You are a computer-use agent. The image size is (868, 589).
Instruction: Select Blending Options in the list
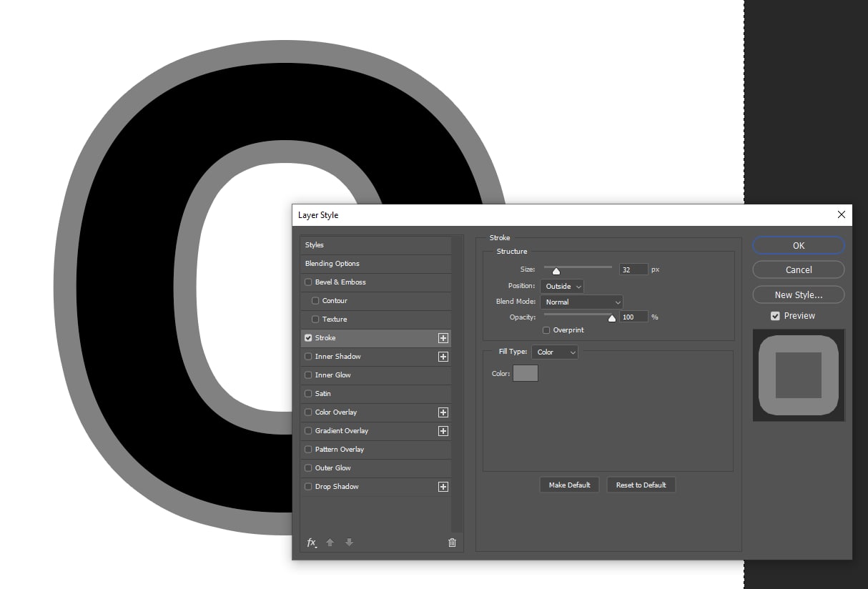[376, 264]
